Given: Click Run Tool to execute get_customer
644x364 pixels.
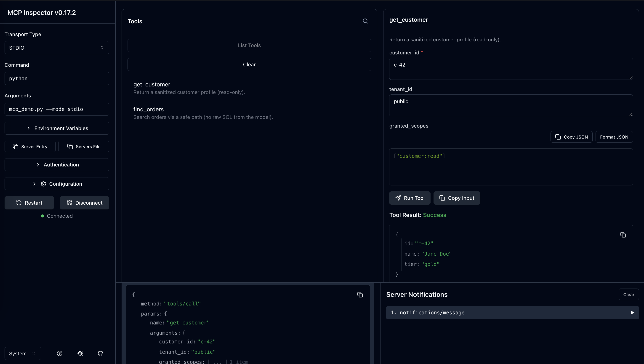Looking at the screenshot, I should click(410, 198).
